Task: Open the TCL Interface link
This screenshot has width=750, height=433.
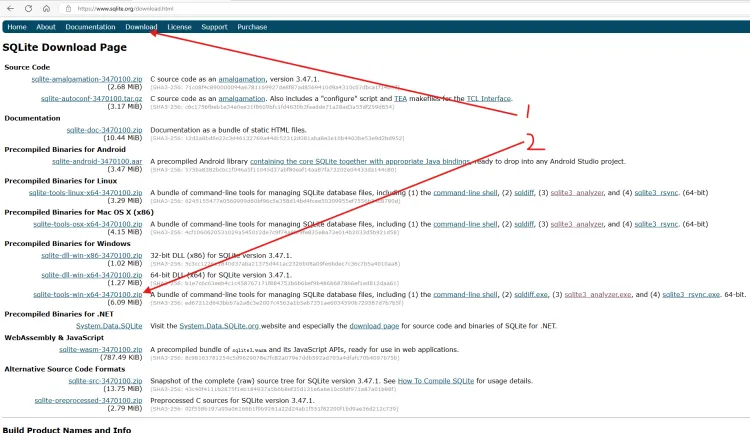Action: tap(489, 99)
